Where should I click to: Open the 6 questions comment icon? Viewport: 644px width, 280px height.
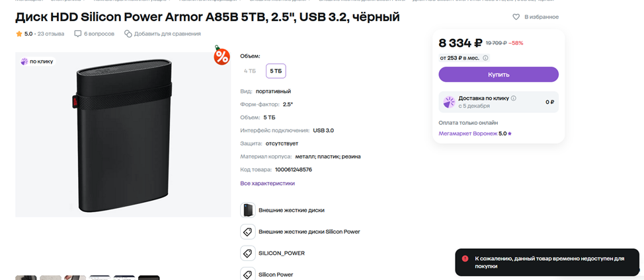(78, 34)
